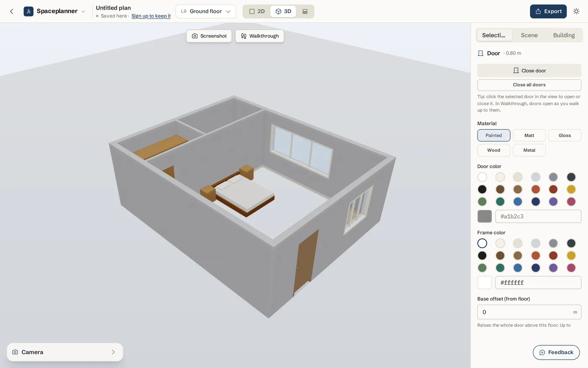Open the white Frame color preview picker
The height and width of the screenshot is (368, 588).
click(485, 283)
